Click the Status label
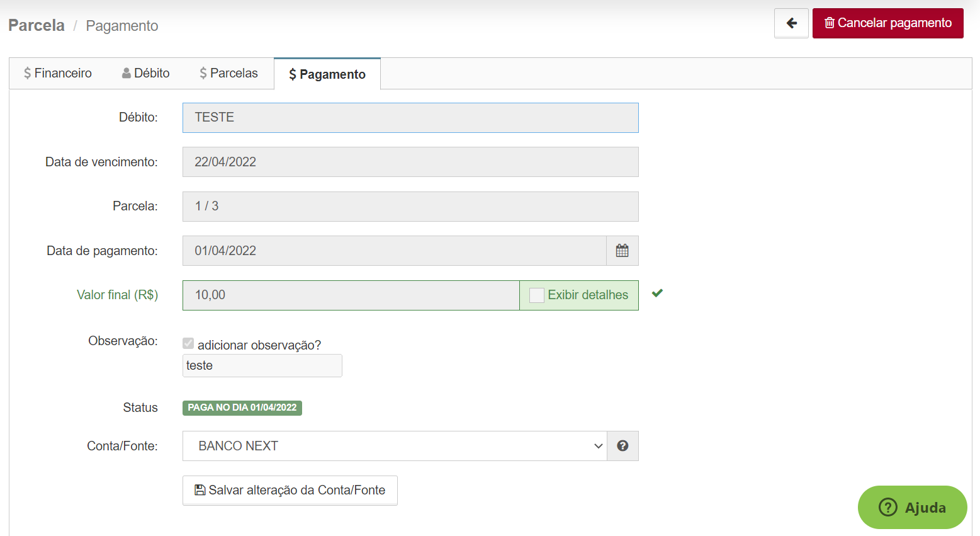The width and height of the screenshot is (980, 536). (x=140, y=408)
